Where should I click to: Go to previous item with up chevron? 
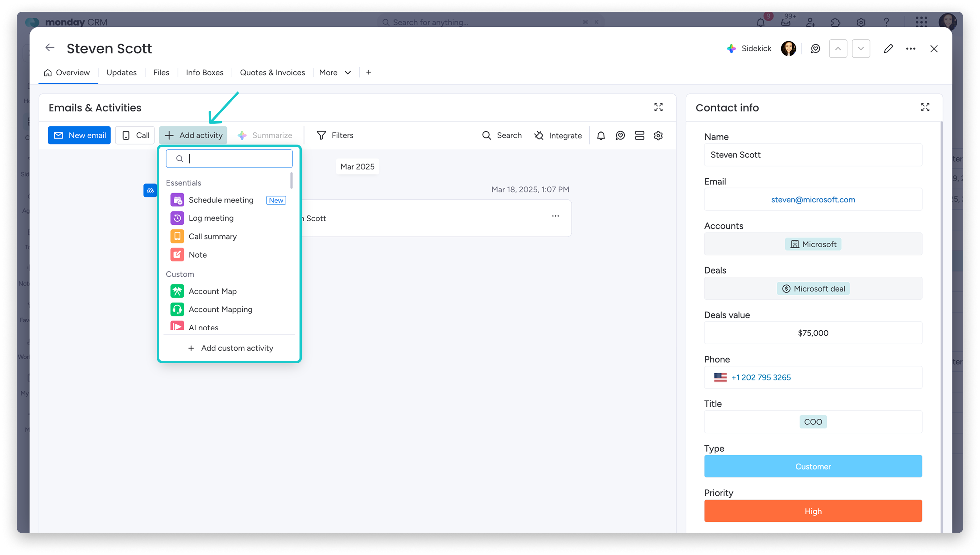[838, 48]
